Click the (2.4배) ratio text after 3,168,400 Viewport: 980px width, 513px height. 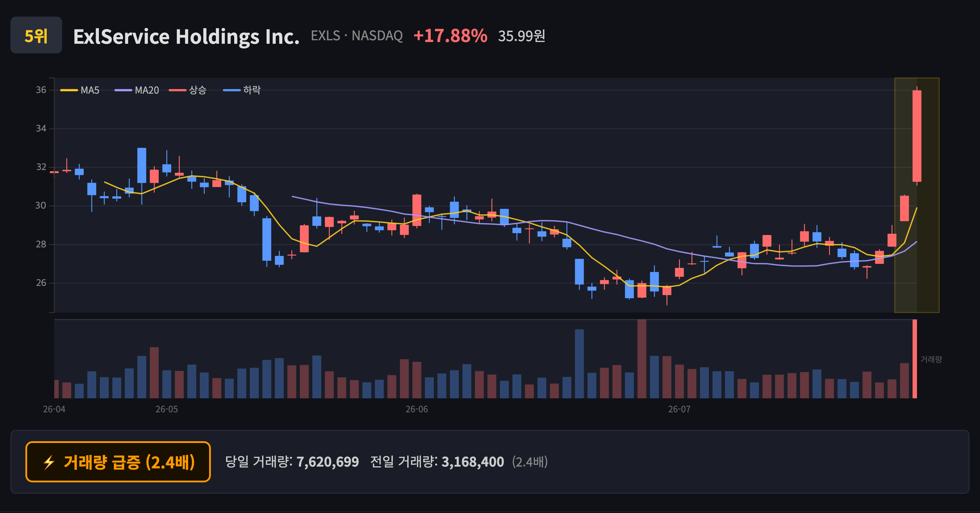pyautogui.click(x=530, y=462)
